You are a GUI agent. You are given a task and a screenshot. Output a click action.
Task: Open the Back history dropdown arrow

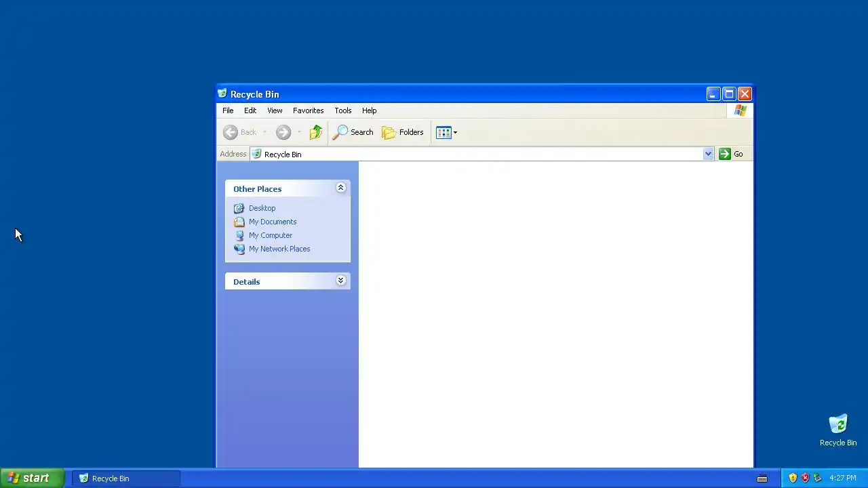pyautogui.click(x=264, y=132)
